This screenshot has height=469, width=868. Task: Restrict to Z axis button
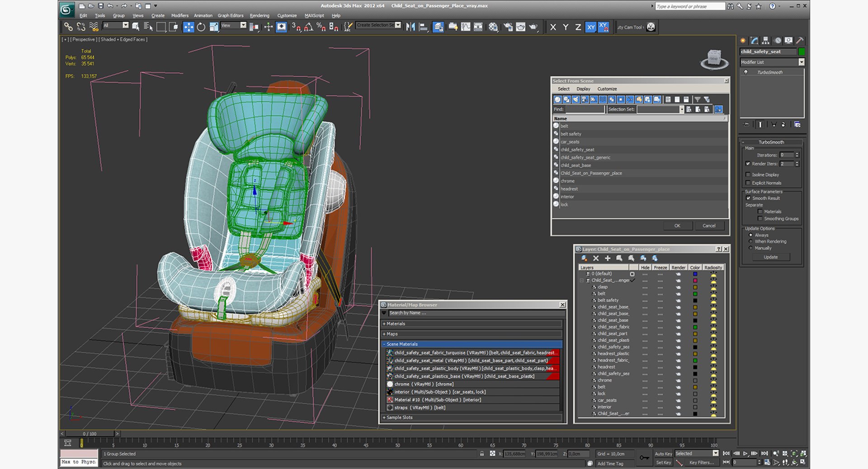(x=578, y=27)
